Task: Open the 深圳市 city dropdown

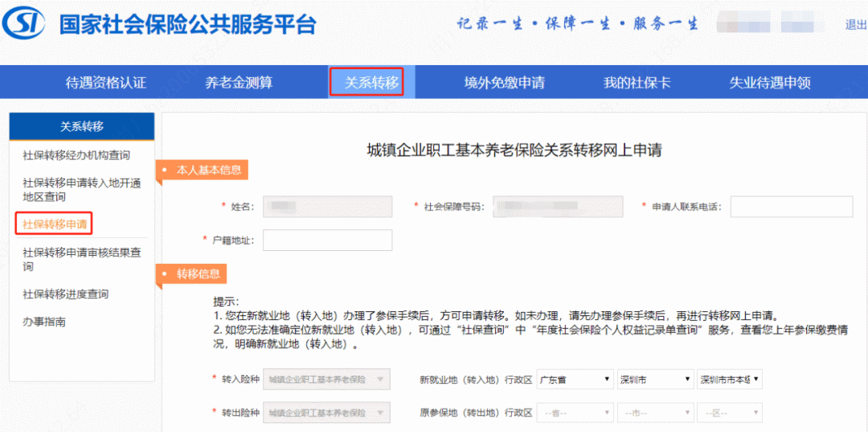Action: pyautogui.click(x=656, y=380)
